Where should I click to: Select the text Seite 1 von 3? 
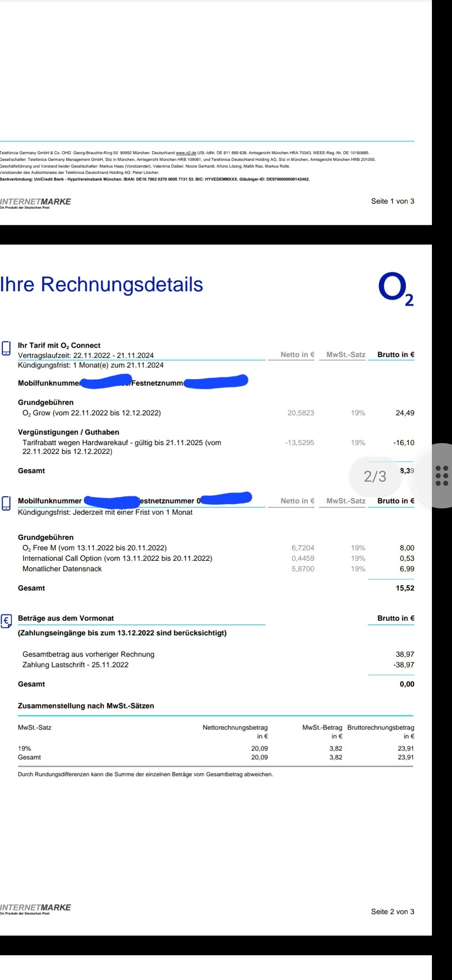[393, 201]
